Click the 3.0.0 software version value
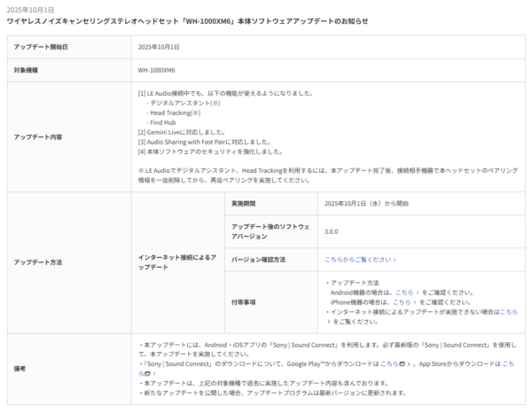The image size is (532, 413). (x=331, y=231)
